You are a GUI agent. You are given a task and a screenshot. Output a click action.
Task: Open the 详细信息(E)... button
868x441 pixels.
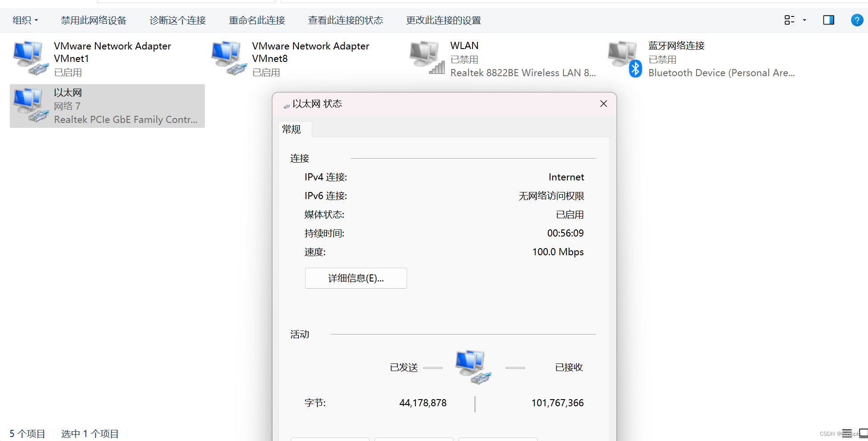356,278
